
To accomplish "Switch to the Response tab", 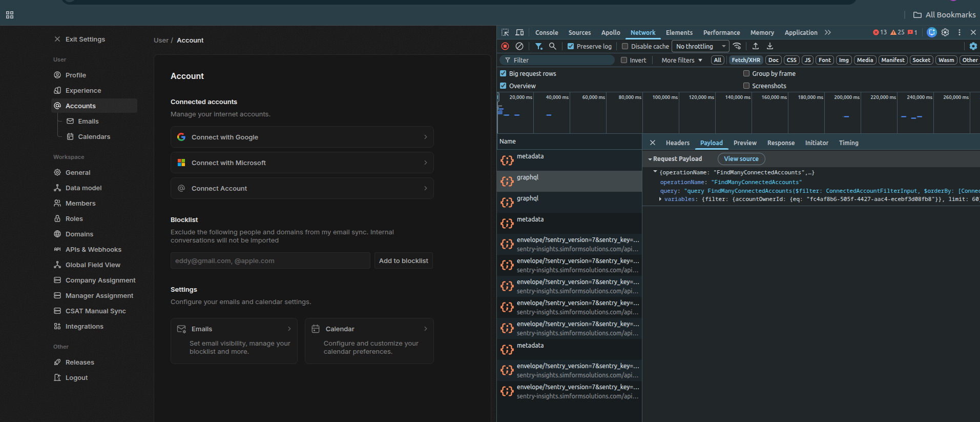I will (781, 143).
